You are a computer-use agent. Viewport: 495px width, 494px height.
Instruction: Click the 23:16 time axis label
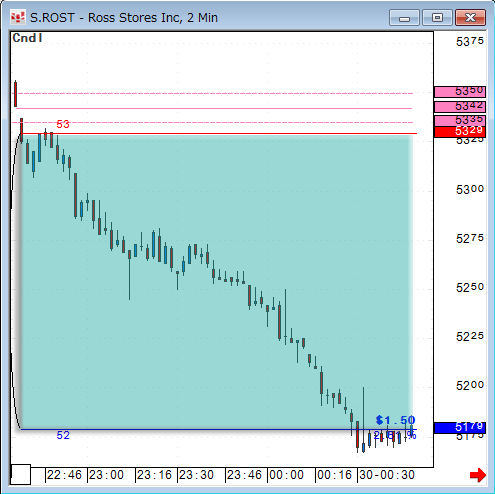click(154, 475)
